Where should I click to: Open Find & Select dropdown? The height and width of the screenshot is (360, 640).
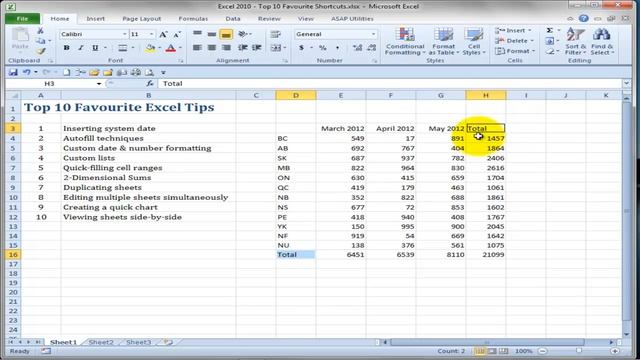point(602,41)
